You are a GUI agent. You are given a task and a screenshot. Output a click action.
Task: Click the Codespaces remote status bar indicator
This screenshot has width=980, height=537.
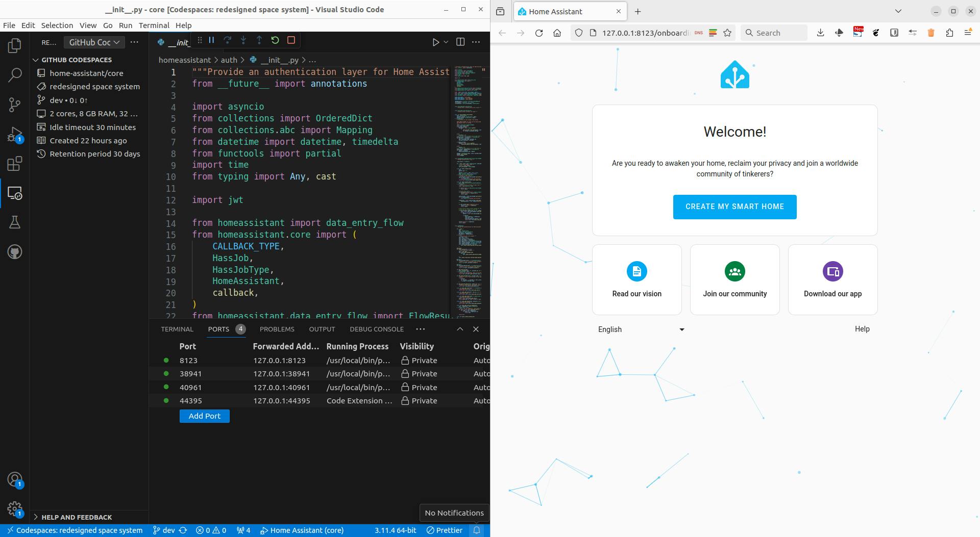pos(75,530)
